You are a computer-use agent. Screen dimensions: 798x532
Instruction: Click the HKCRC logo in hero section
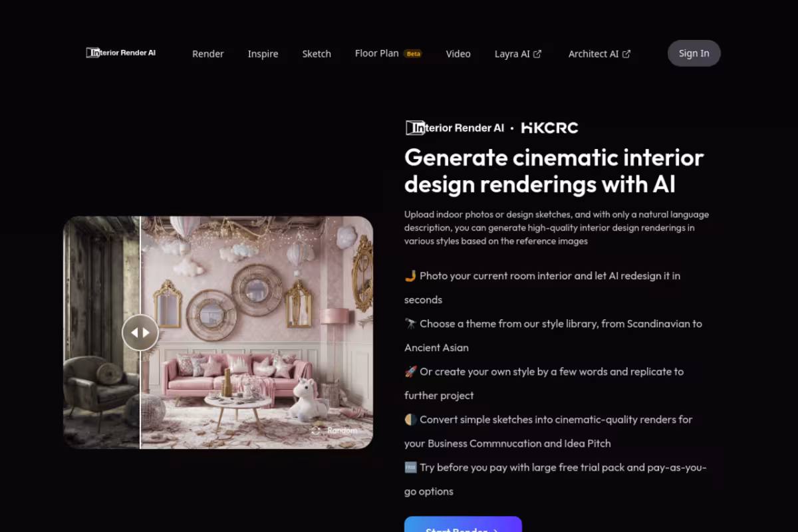550,128
